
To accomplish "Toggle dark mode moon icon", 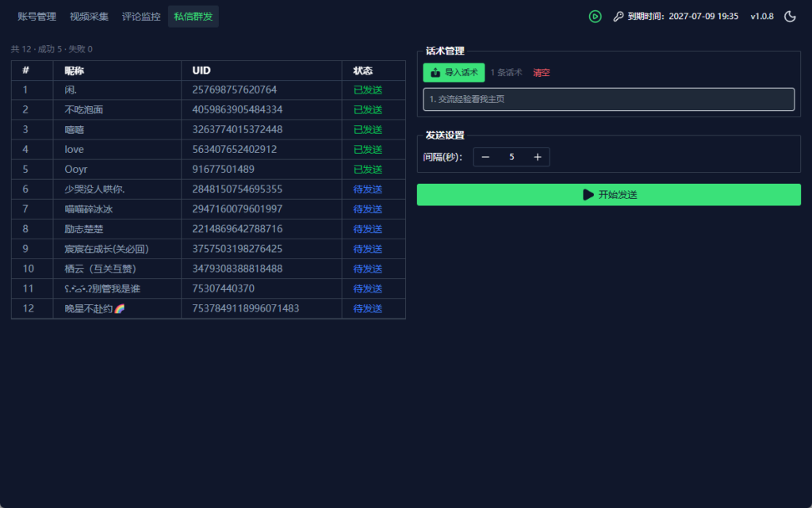I will [x=790, y=17].
